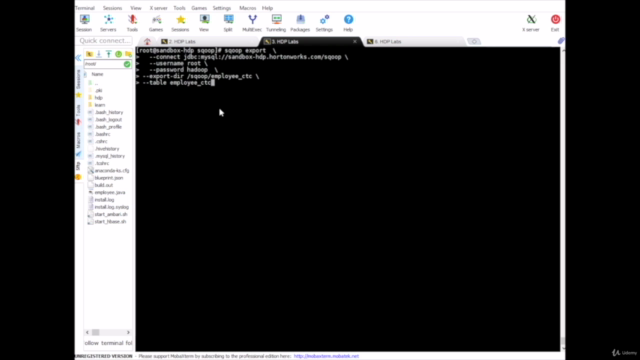This screenshot has width=640, height=360.
Task: Collapse the sidebar with double-arrow icon
Action: point(78,58)
